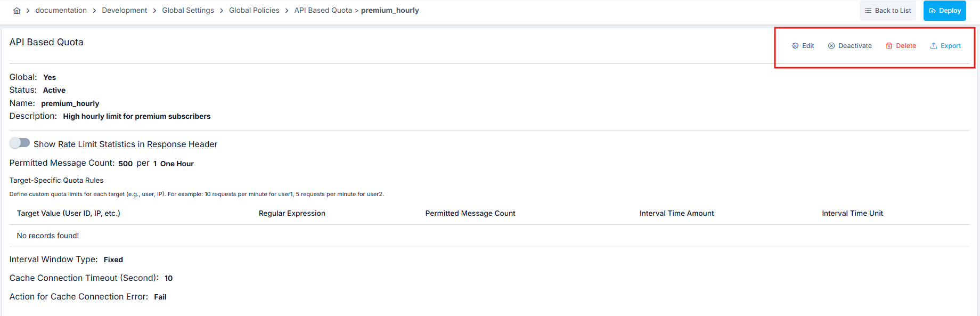Navigate to Global Settings in the breadcrumb
980x316 pixels.
[188, 11]
